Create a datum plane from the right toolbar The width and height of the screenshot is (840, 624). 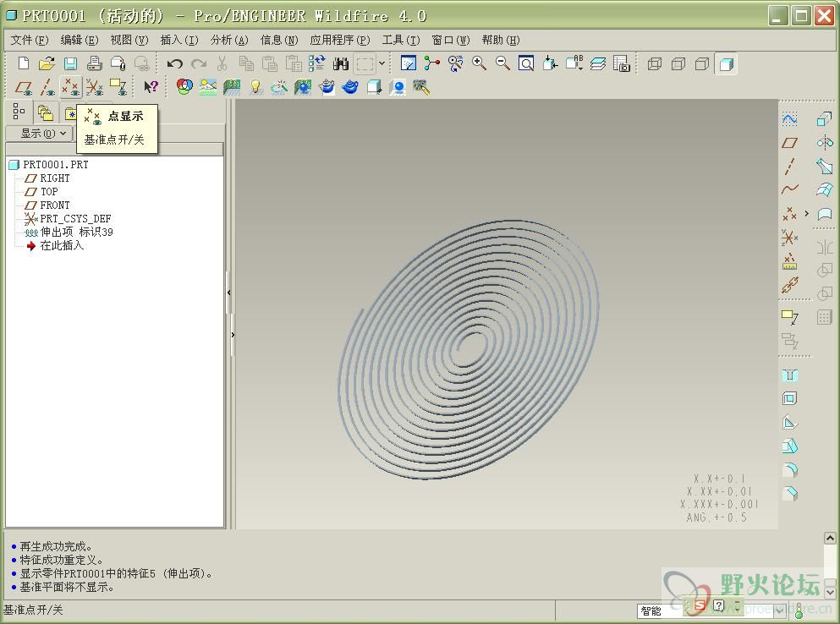click(x=789, y=143)
